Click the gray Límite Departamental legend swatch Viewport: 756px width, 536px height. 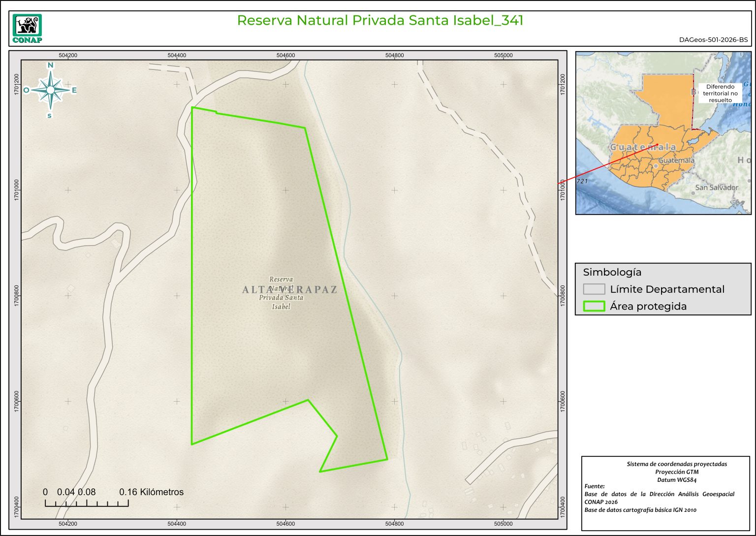pos(594,289)
